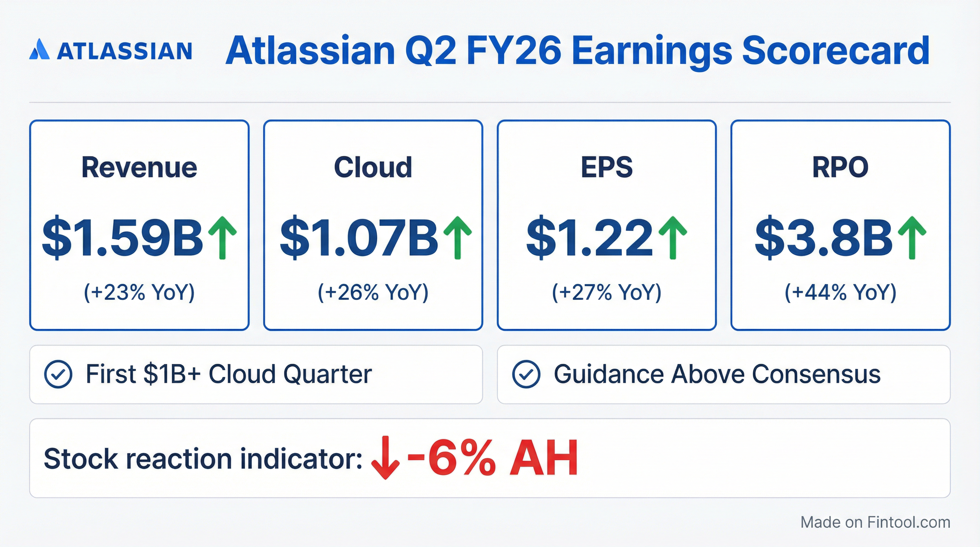Click the Stock reaction indicator label
The height and width of the screenshot is (547, 980).
[x=203, y=458]
